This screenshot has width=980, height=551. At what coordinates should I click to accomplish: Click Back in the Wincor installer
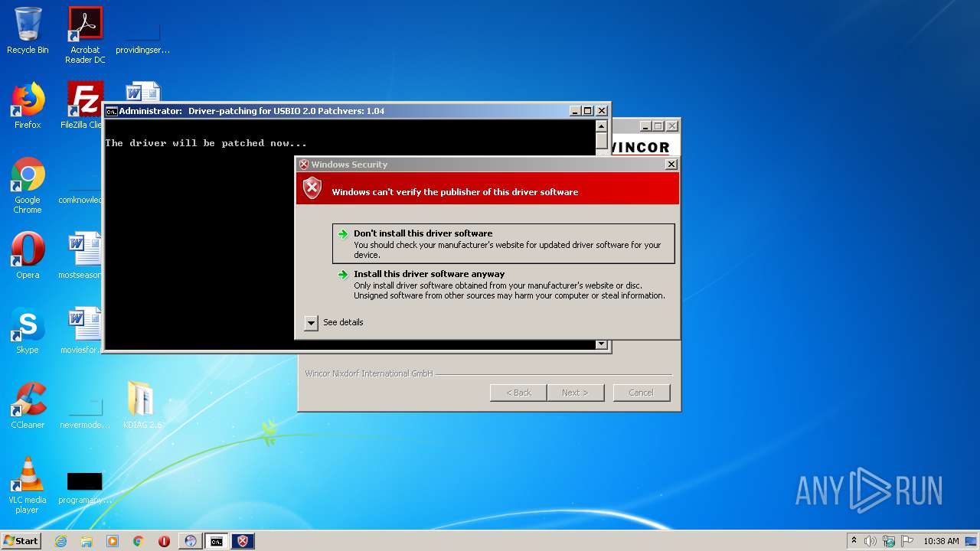coord(518,393)
